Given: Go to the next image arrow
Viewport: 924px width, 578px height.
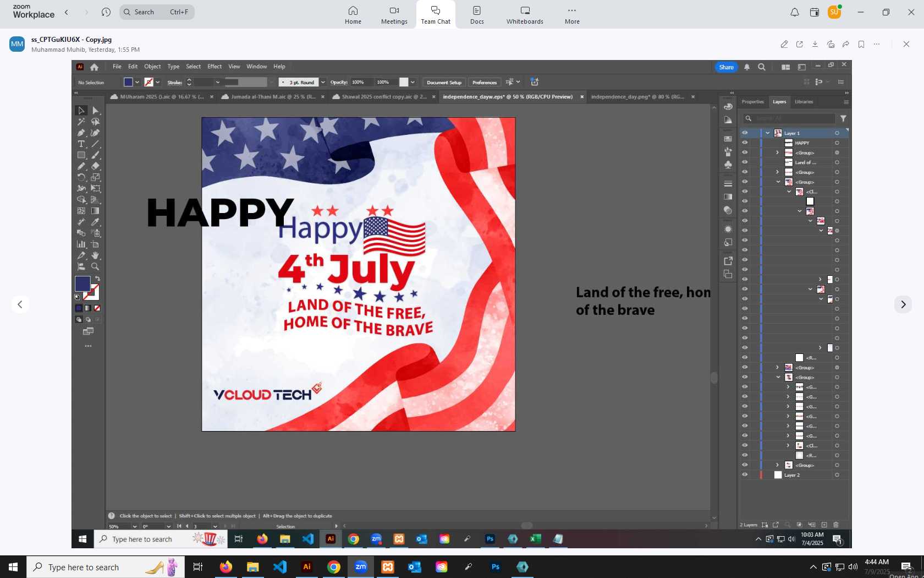Looking at the screenshot, I should pyautogui.click(x=903, y=304).
